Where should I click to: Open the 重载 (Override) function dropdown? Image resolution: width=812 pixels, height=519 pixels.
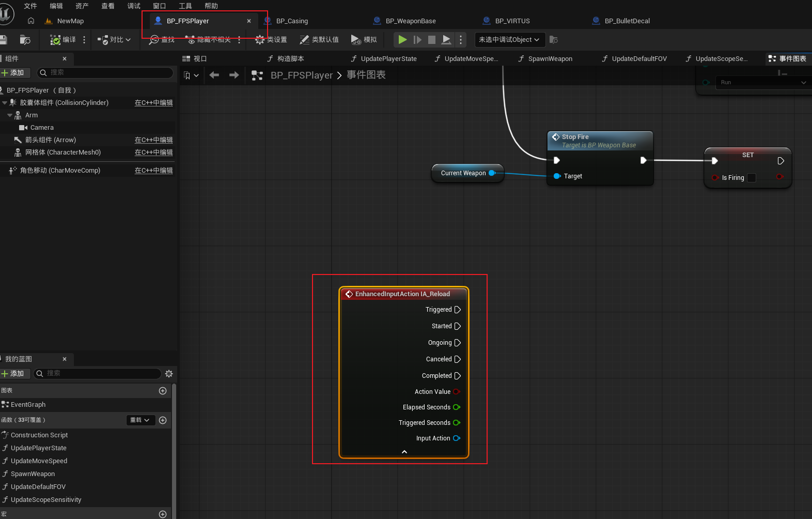click(140, 420)
